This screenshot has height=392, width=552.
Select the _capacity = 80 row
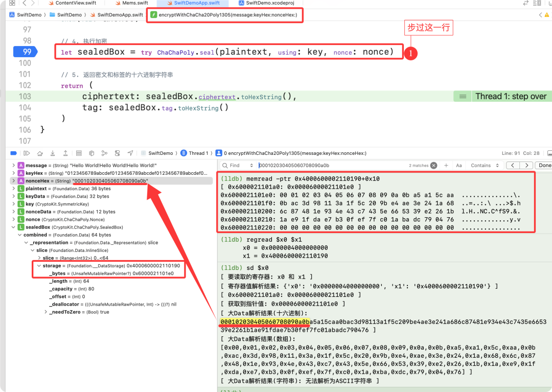pos(72,289)
